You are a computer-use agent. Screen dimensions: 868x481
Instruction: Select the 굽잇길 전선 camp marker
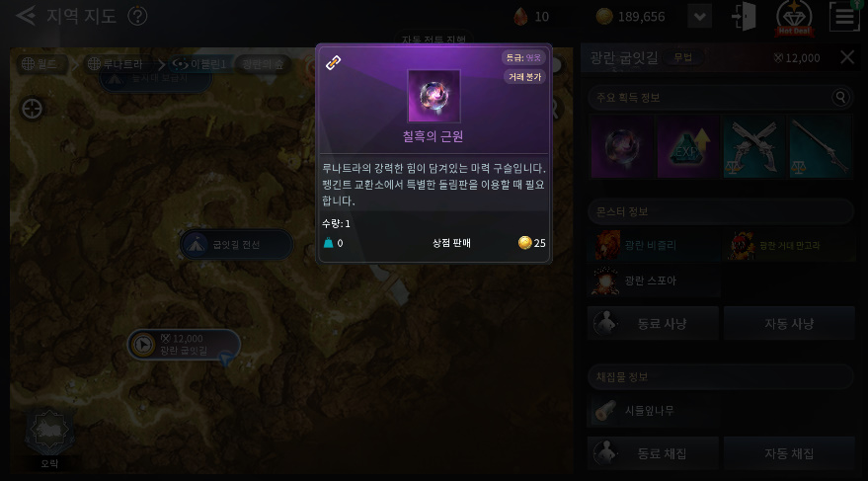[x=236, y=244]
